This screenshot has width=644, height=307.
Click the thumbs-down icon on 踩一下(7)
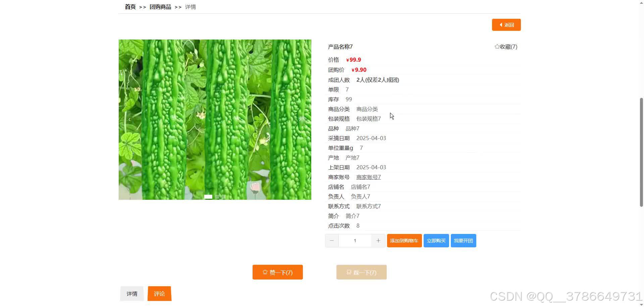tap(349, 272)
